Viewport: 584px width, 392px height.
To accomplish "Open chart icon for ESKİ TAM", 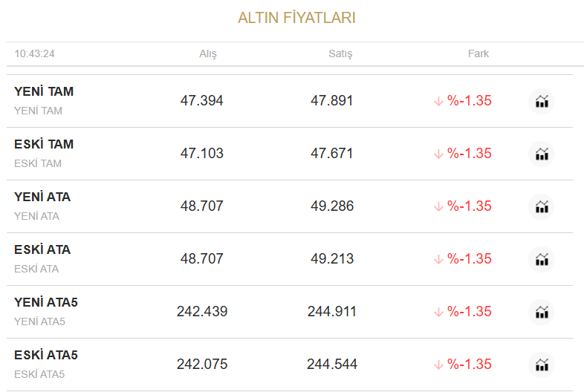I will pyautogui.click(x=542, y=154).
